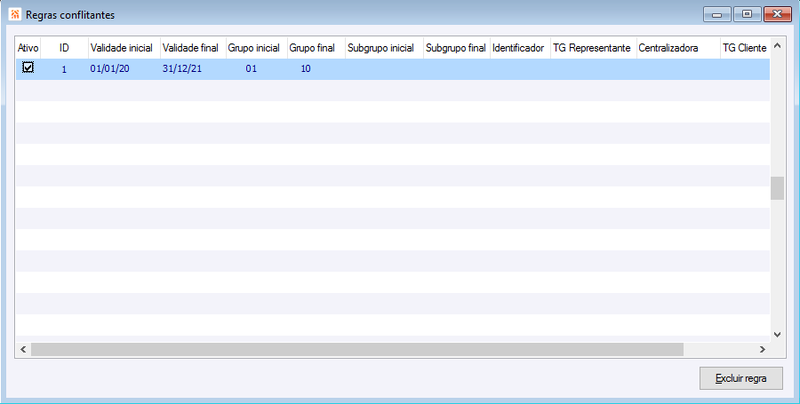This screenshot has width=800, height=404.
Task: Click the vertical scrollbar thumb
Action: coord(777,188)
